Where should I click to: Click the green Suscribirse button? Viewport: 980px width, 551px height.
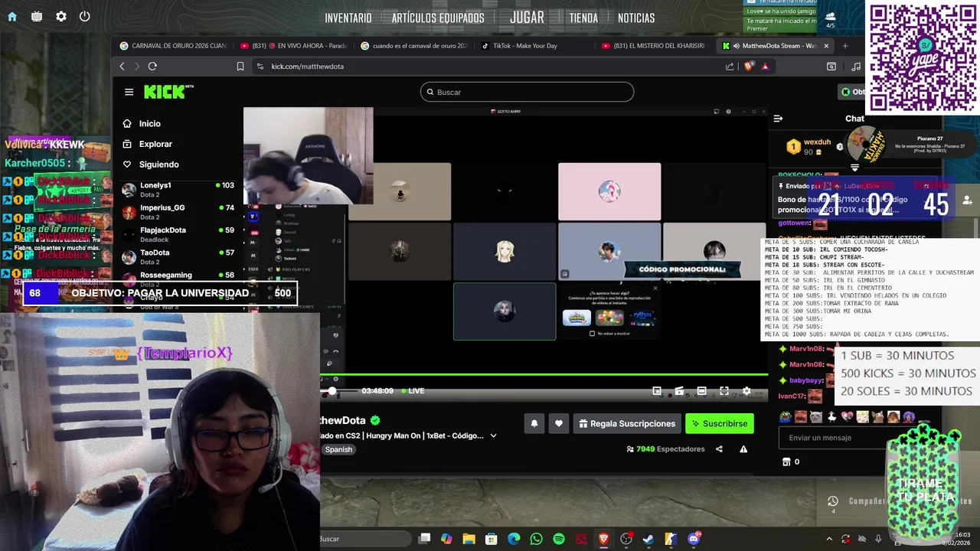point(720,423)
